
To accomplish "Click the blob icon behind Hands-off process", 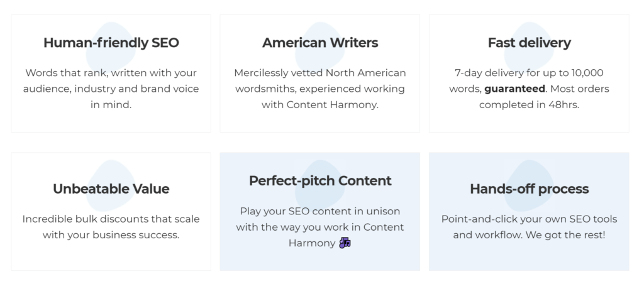I will [x=529, y=186].
